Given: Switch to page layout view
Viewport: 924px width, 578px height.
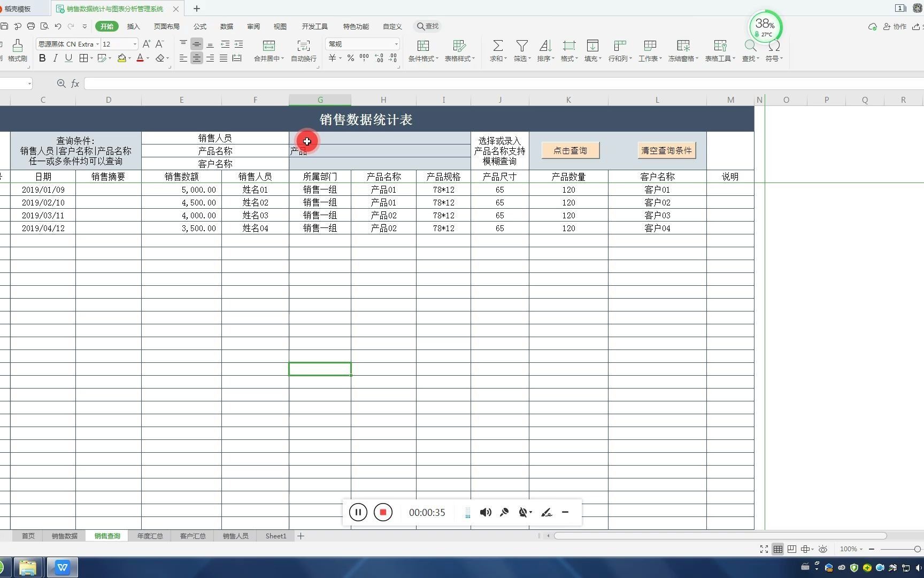Looking at the screenshot, I should (792, 549).
